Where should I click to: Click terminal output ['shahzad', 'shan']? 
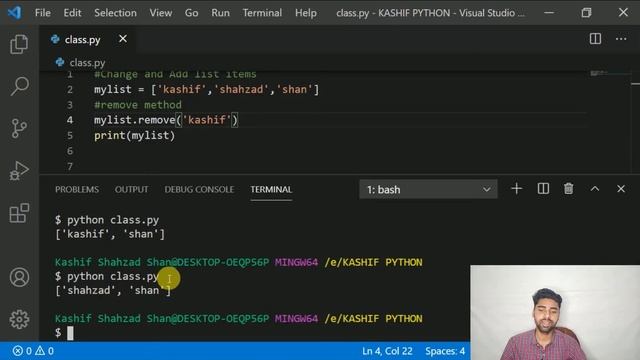point(113,290)
